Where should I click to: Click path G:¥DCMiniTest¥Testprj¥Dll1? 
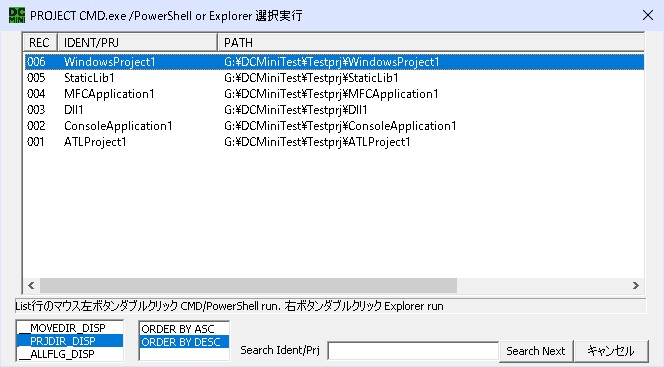pos(296,110)
